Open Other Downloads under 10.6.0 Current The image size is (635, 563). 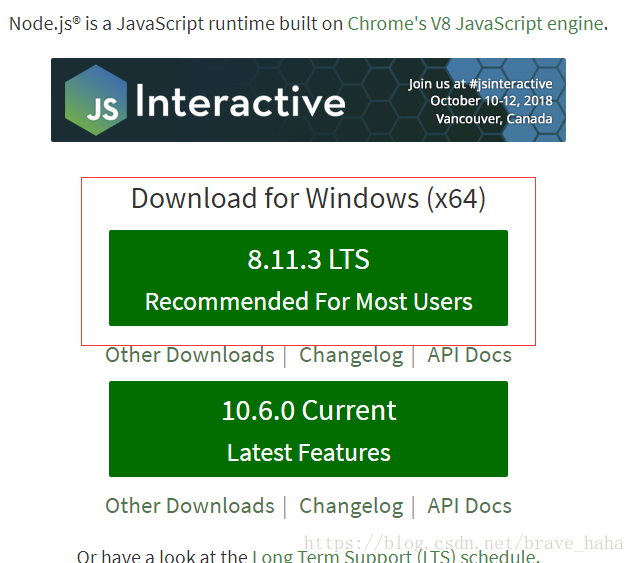coord(190,506)
